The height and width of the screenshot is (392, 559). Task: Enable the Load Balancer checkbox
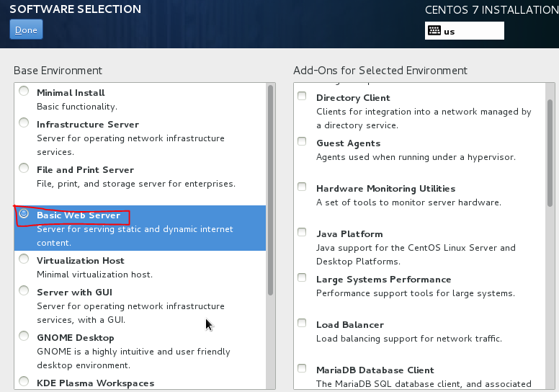pos(302,323)
